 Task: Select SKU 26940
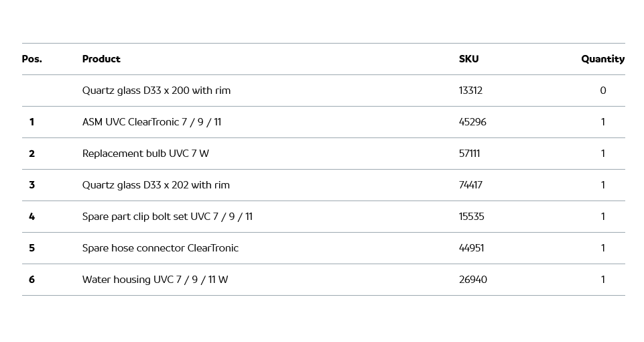472,280
